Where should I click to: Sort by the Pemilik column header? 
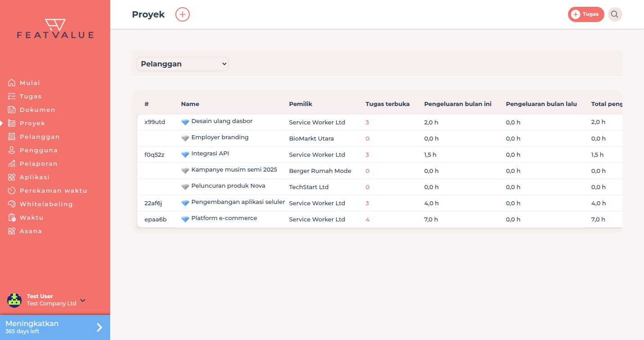click(x=300, y=104)
